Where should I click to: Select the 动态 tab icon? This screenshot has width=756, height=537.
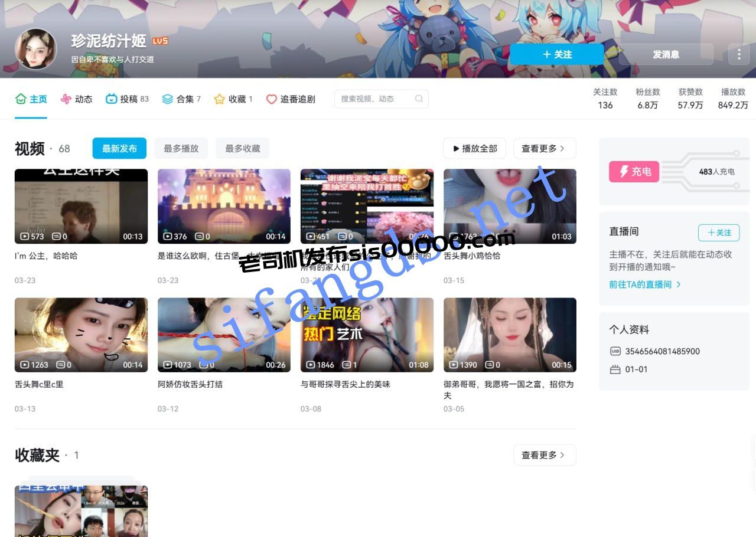click(66, 99)
